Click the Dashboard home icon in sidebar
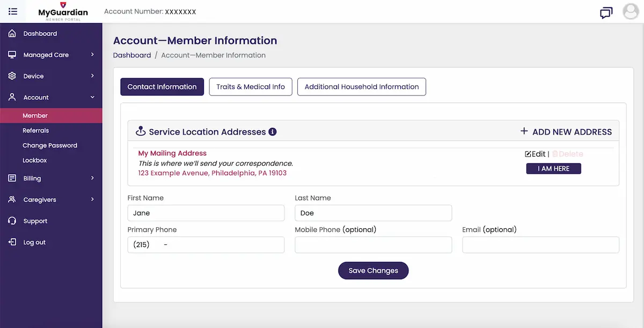Screen dimensions: 644x328 click(12, 34)
